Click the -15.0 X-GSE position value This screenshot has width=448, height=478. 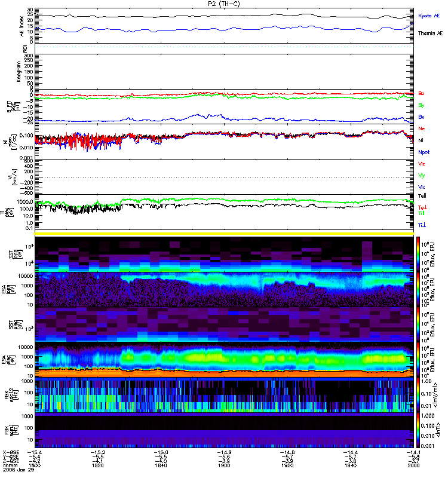click(x=161, y=452)
